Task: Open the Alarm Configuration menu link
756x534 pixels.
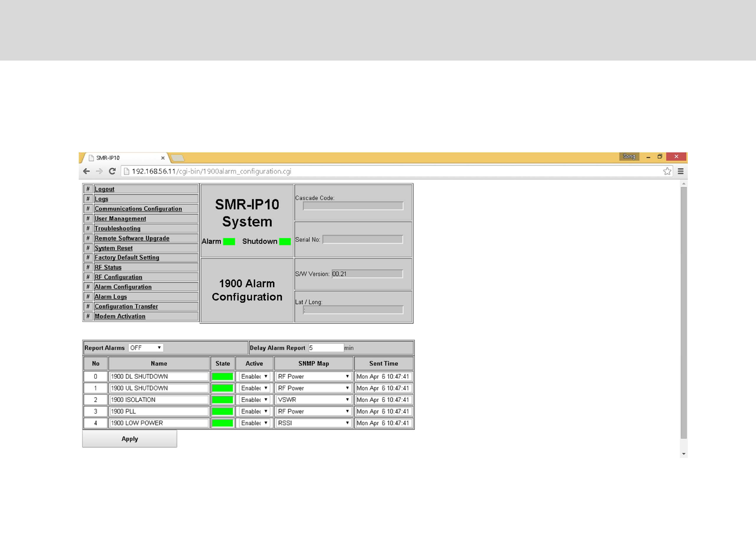Action: click(123, 287)
